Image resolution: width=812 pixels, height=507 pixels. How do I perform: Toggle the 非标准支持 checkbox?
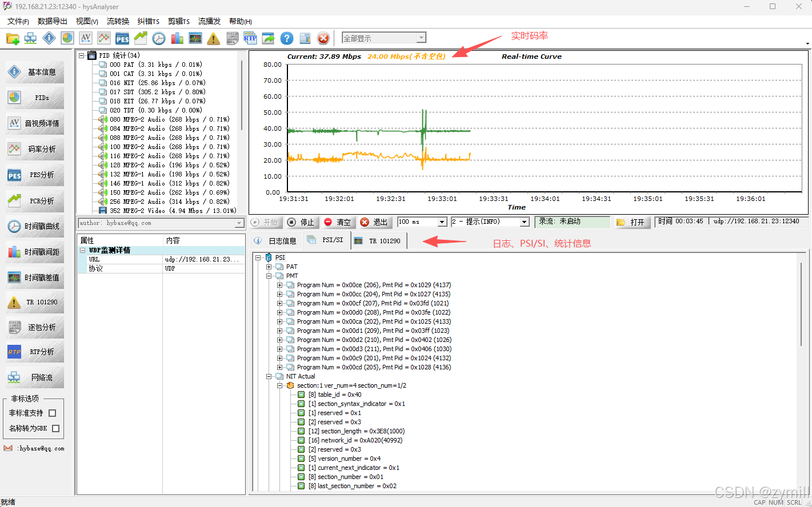[53, 413]
